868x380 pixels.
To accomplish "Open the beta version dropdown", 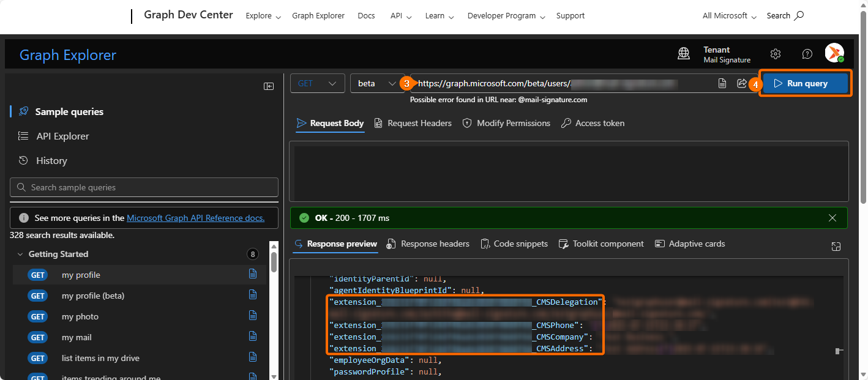I will click(377, 84).
